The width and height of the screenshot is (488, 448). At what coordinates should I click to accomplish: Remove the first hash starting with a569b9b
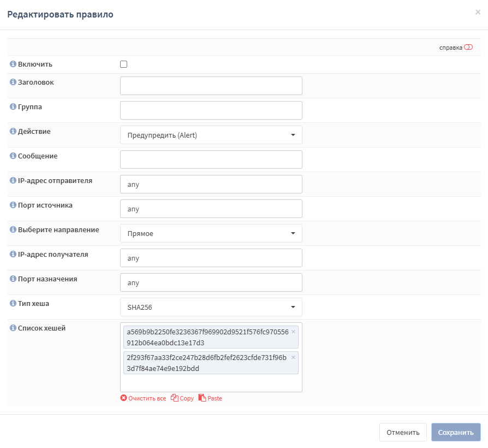point(293,332)
